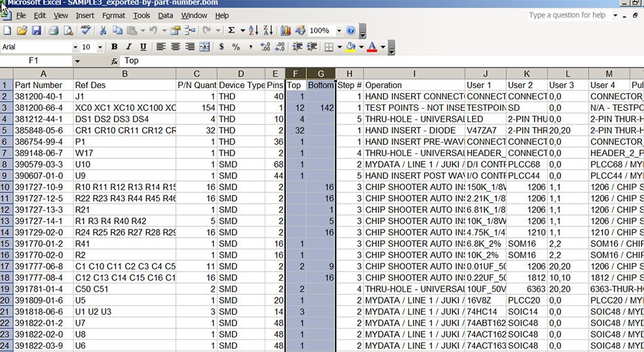Image resolution: width=644 pixels, height=352 pixels.
Task: Apply currency style with the dollar icon
Action: pyautogui.click(x=222, y=47)
